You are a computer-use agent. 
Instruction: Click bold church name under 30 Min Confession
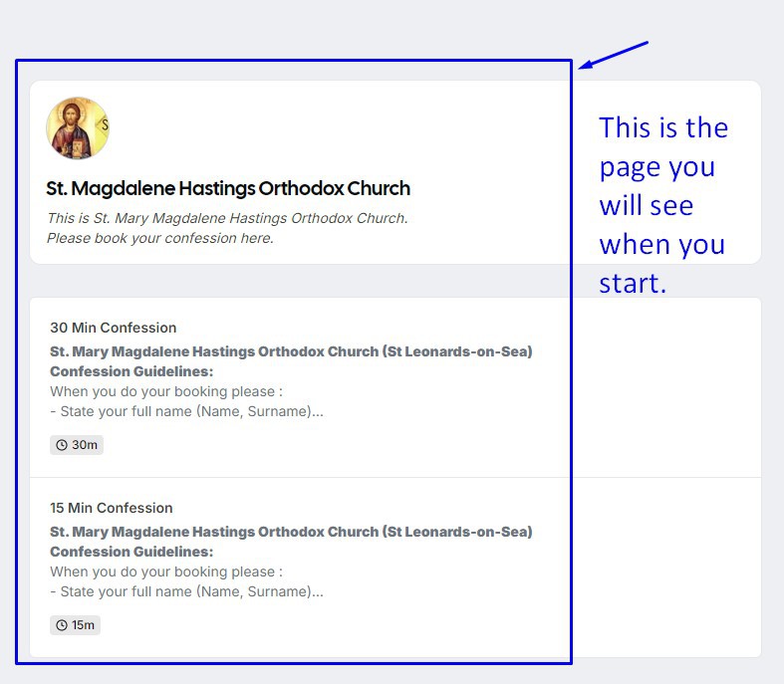(x=291, y=351)
